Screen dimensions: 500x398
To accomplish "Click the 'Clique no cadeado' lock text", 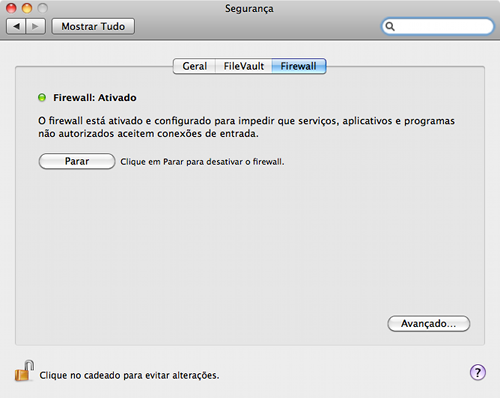I will (129, 375).
